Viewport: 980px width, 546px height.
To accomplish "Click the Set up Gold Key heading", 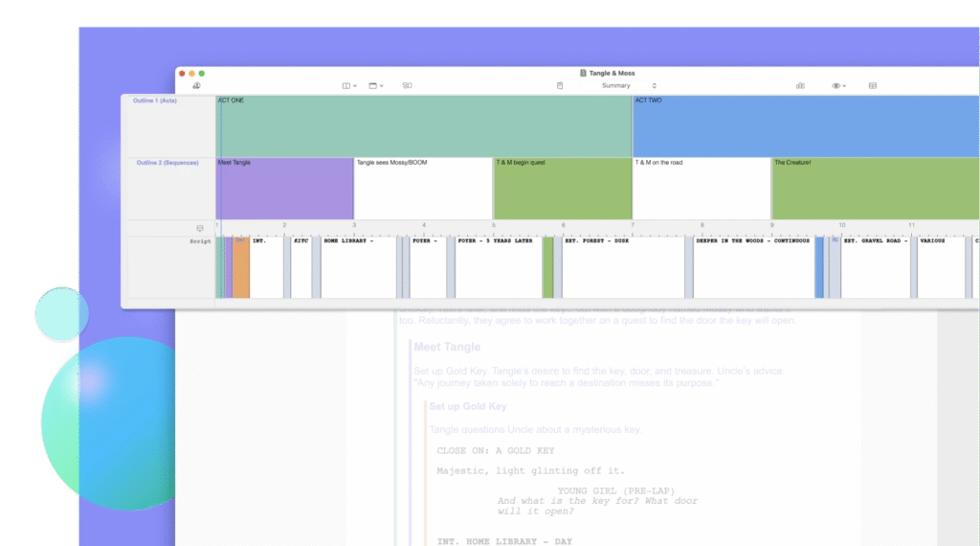I will click(x=467, y=406).
